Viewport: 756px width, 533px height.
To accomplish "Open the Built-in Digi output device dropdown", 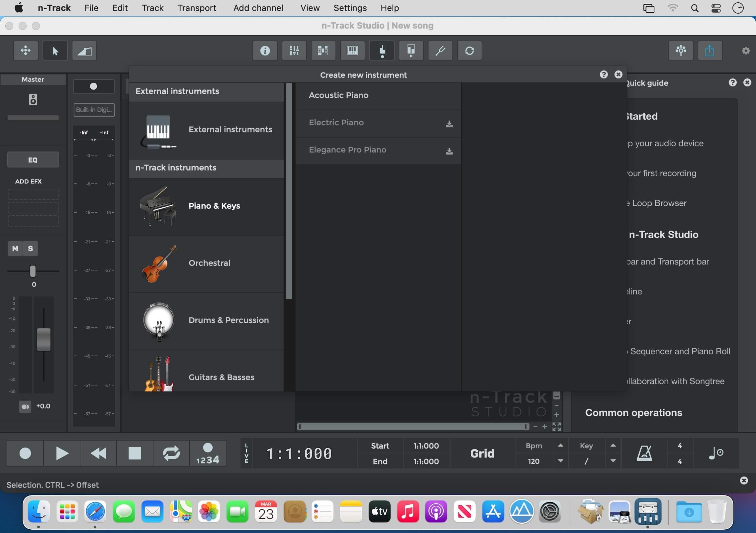I will coord(94,110).
